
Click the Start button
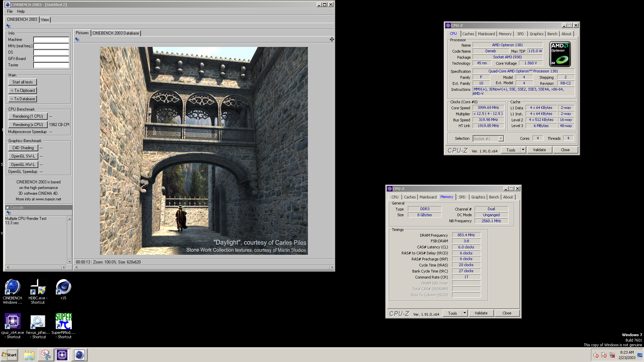(x=9, y=355)
